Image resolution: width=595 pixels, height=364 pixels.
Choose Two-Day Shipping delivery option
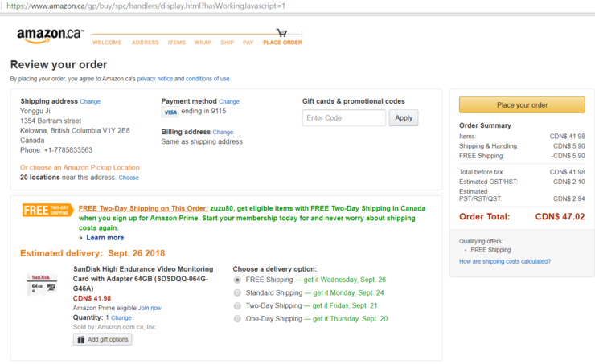point(237,305)
